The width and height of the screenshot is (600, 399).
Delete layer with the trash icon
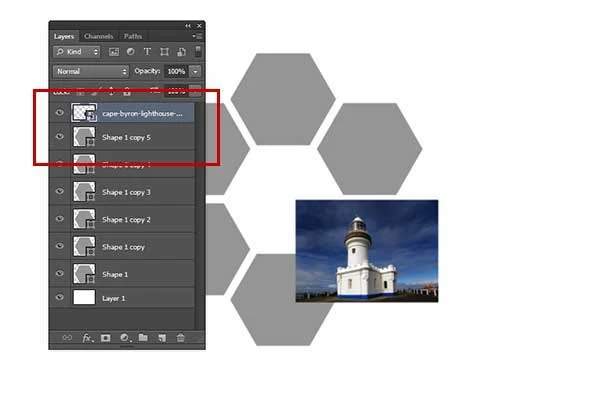180,338
